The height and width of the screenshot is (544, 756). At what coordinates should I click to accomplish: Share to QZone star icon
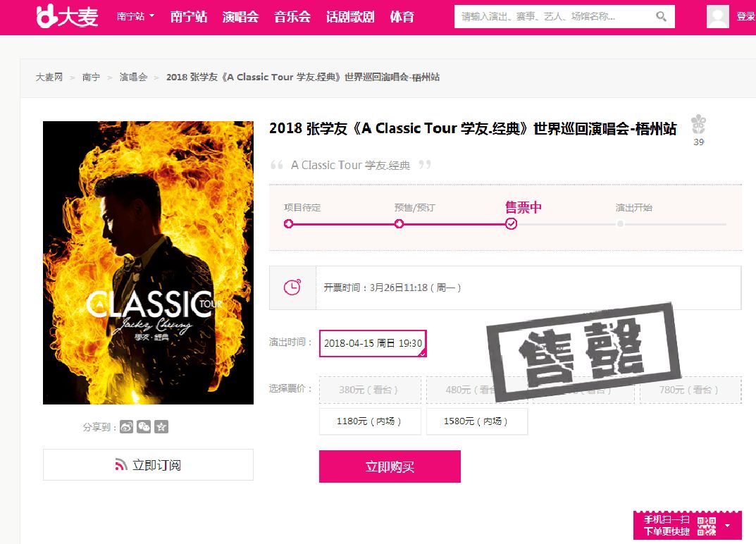[161, 427]
